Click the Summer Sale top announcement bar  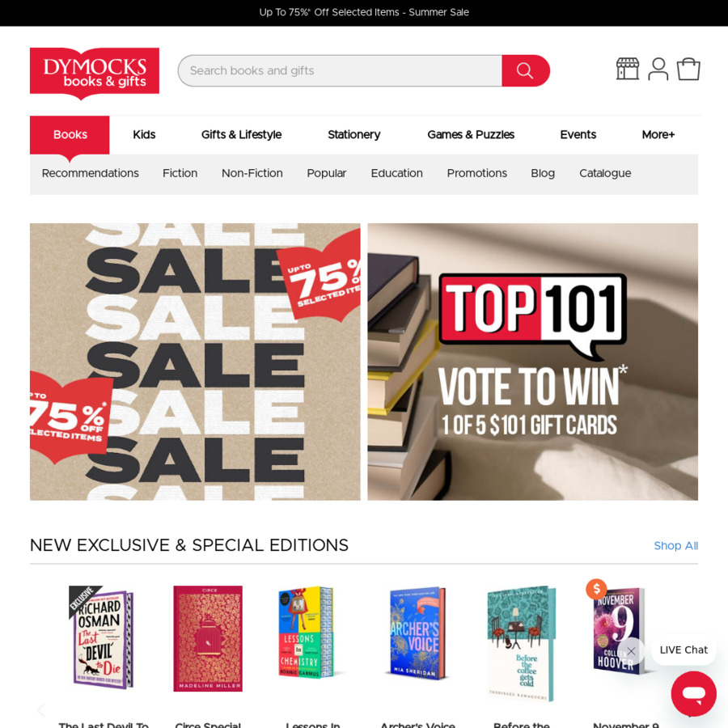coord(364,12)
